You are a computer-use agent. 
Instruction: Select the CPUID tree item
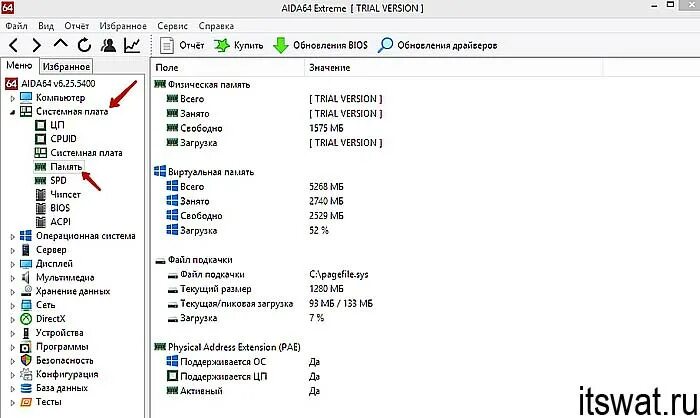click(63, 139)
